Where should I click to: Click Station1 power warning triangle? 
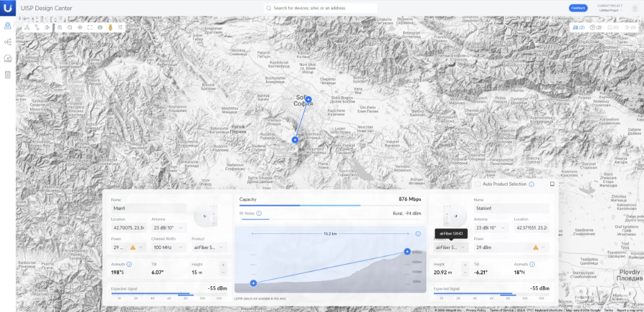[x=536, y=248]
